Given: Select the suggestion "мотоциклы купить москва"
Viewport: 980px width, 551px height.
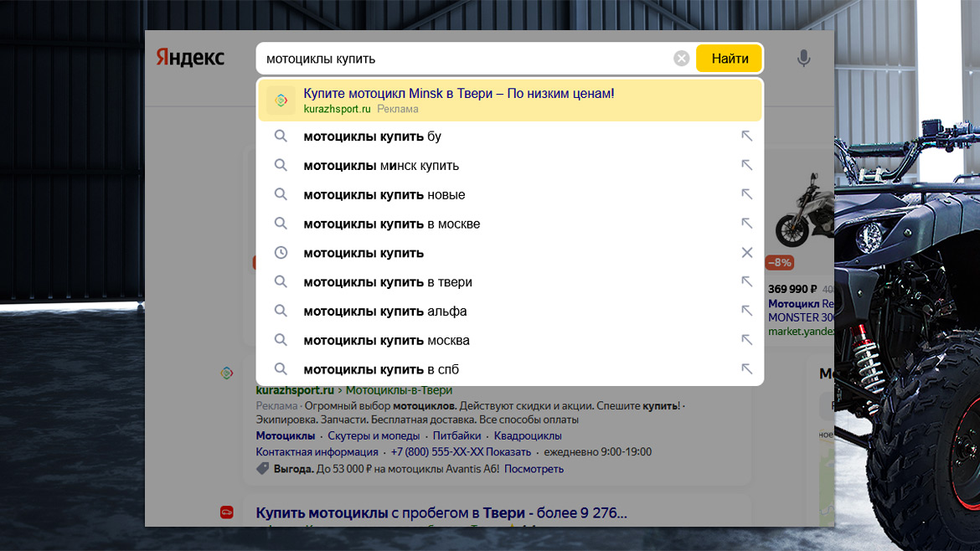Looking at the screenshot, I should coord(386,341).
